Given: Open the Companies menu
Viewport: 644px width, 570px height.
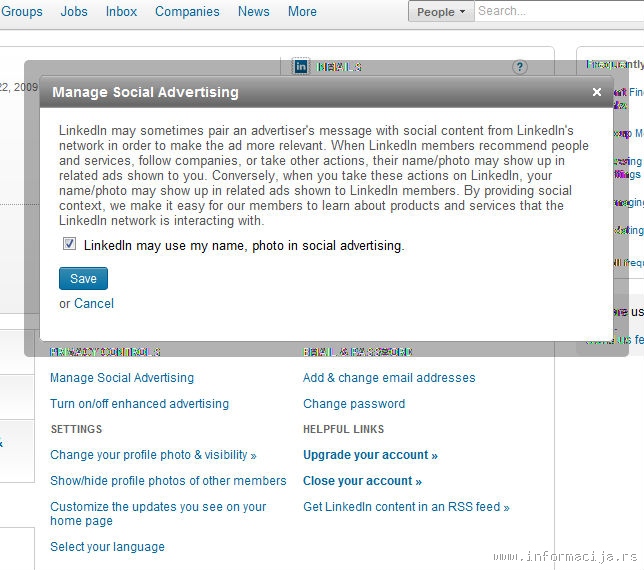Looking at the screenshot, I should 187,11.
